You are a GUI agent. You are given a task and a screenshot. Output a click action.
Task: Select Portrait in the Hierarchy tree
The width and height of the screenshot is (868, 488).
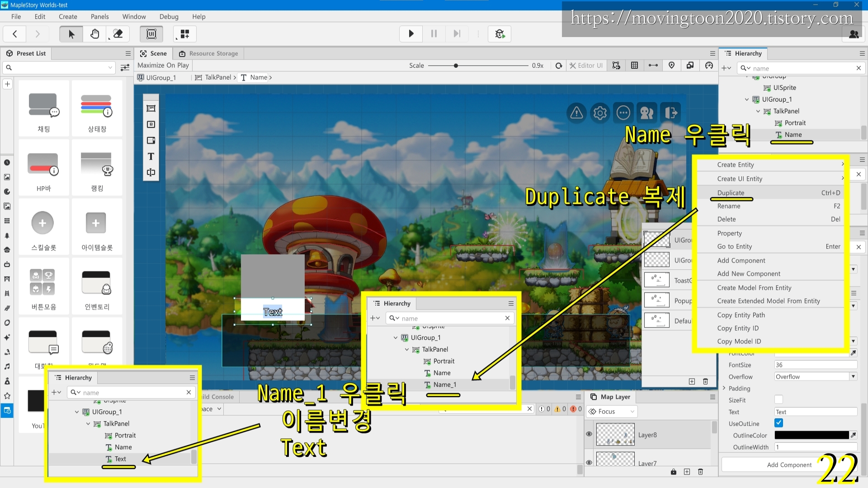click(795, 123)
